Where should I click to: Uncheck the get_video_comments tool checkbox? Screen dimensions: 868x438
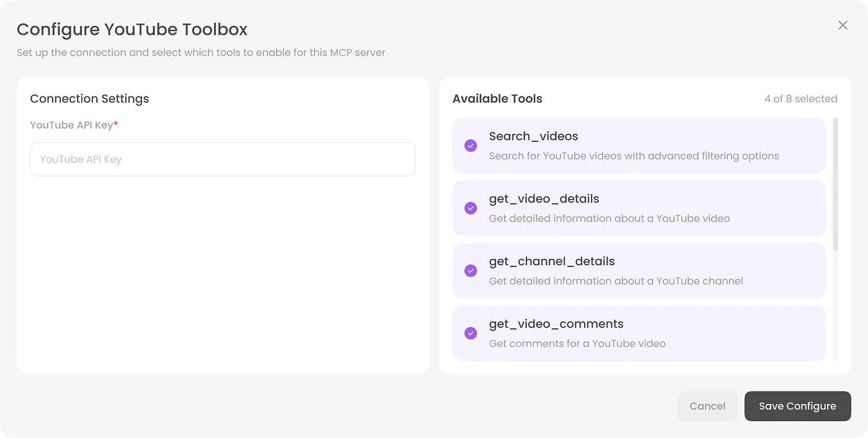(x=471, y=333)
